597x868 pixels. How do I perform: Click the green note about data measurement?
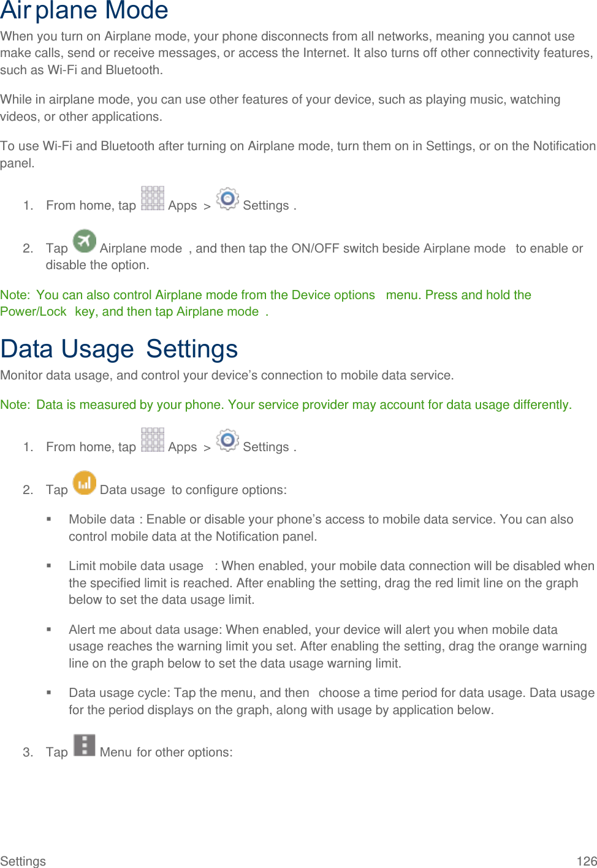click(x=286, y=405)
